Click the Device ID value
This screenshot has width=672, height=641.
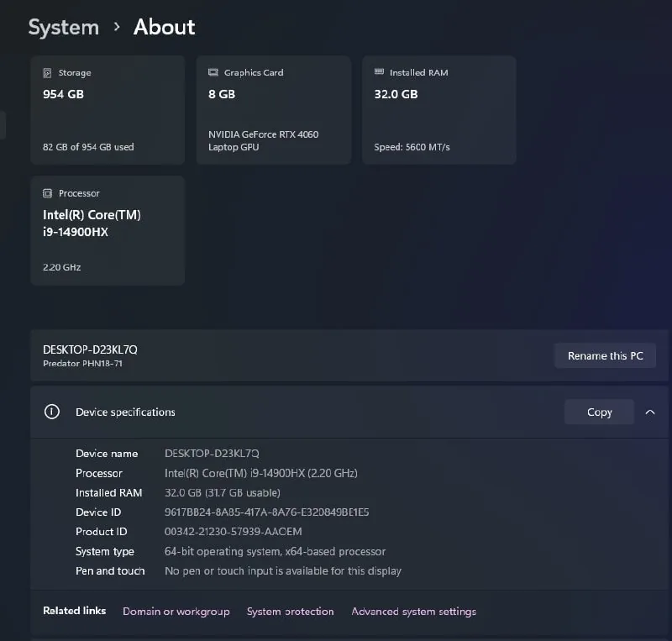click(x=266, y=512)
